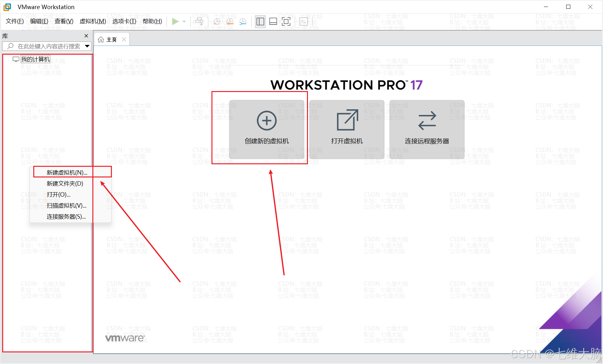The width and height of the screenshot is (603, 364).
Task: Close the 库 library panel
Action: click(86, 36)
